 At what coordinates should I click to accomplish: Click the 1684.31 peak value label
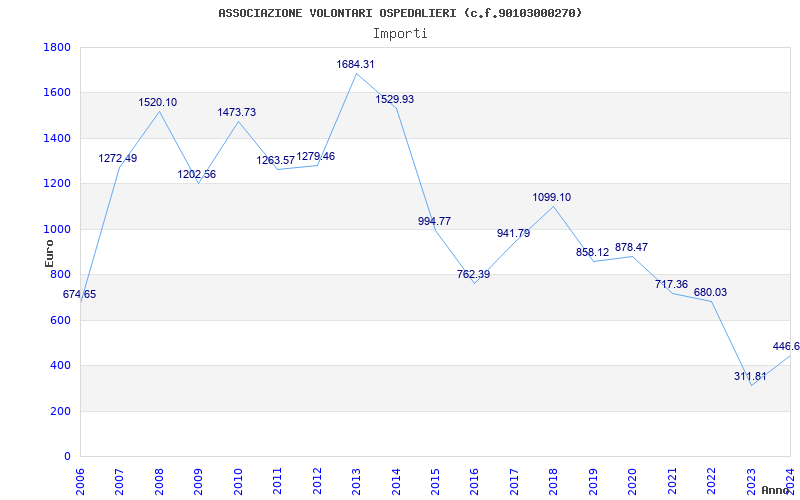click(355, 64)
